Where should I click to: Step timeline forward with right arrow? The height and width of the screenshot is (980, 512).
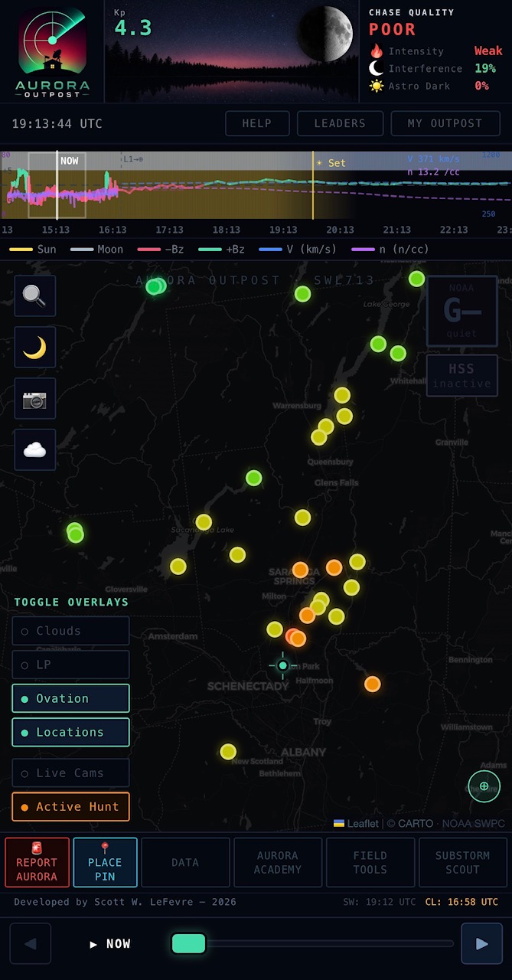tap(482, 944)
